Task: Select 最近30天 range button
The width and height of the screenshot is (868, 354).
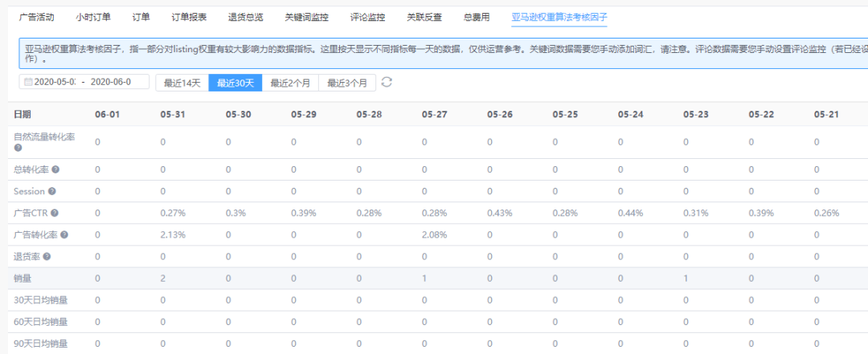Action: coord(235,83)
